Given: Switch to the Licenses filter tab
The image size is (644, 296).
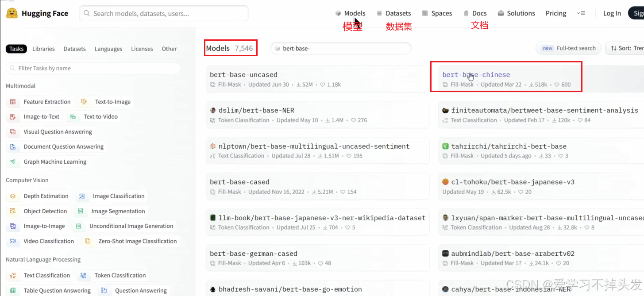Looking at the screenshot, I should (x=142, y=49).
